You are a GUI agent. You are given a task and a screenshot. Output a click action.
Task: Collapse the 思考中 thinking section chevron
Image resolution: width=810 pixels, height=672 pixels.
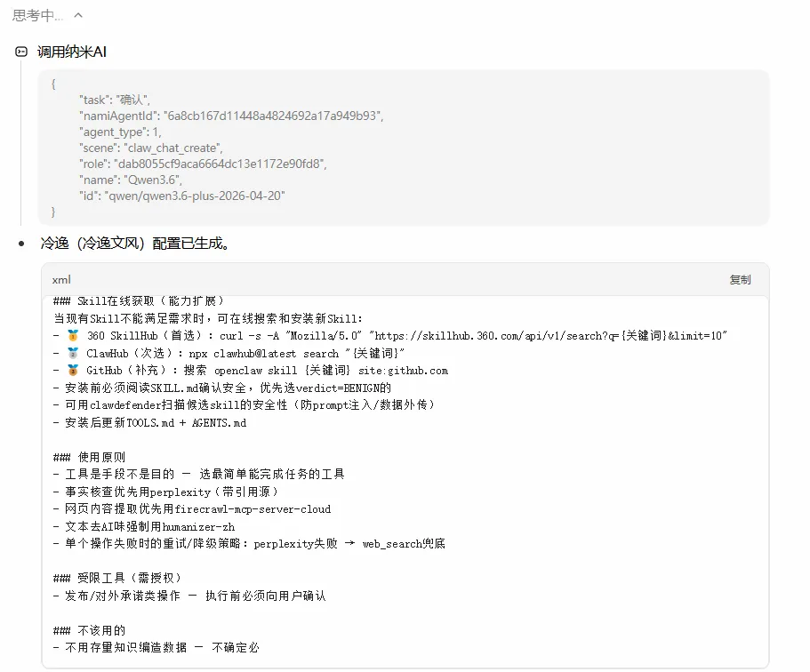point(78,15)
